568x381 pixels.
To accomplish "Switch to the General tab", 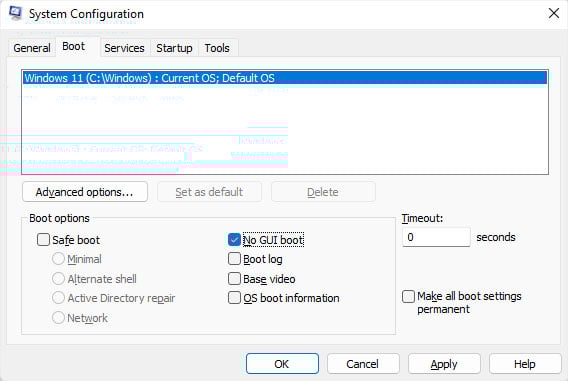I will click(x=32, y=48).
